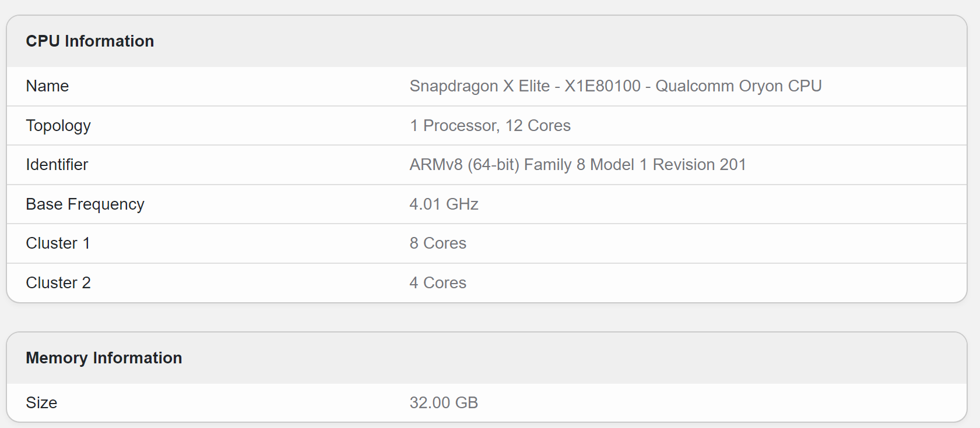Click the Base Frequency label
The height and width of the screenshot is (428, 980).
(x=85, y=204)
